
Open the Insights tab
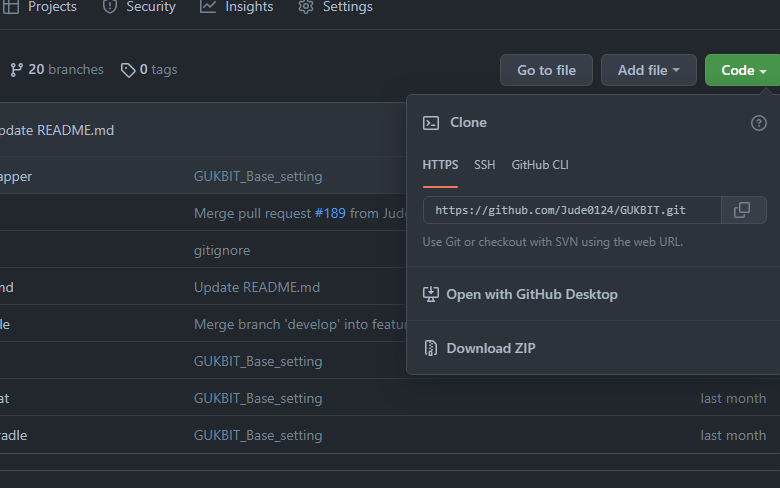click(236, 7)
